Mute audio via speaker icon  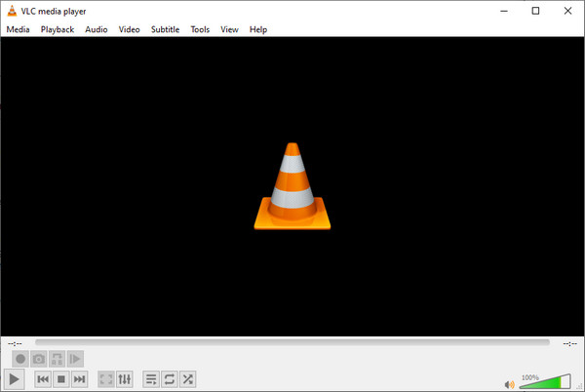click(509, 382)
